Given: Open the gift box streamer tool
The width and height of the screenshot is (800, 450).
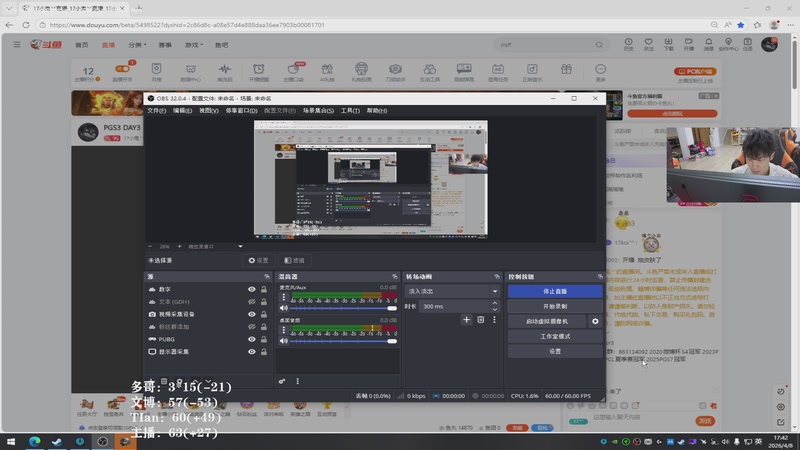Looking at the screenshot, I should [x=566, y=69].
